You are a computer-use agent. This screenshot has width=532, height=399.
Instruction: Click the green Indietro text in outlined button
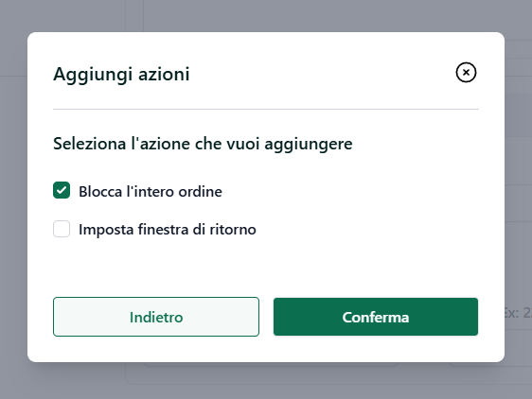(156, 318)
